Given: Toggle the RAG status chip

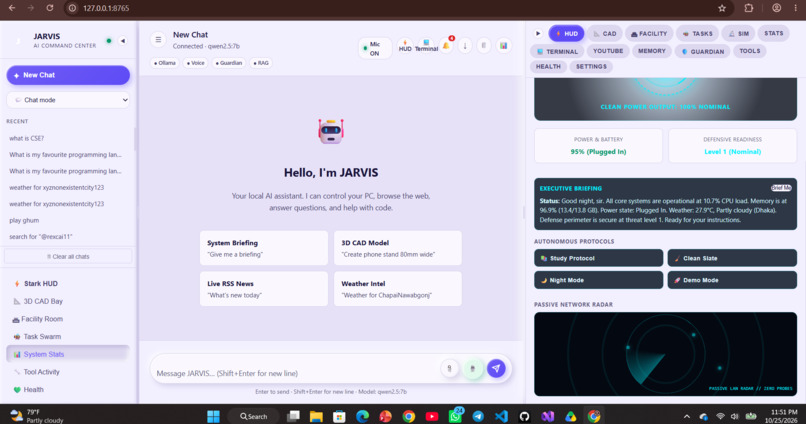Looking at the screenshot, I should click(261, 63).
